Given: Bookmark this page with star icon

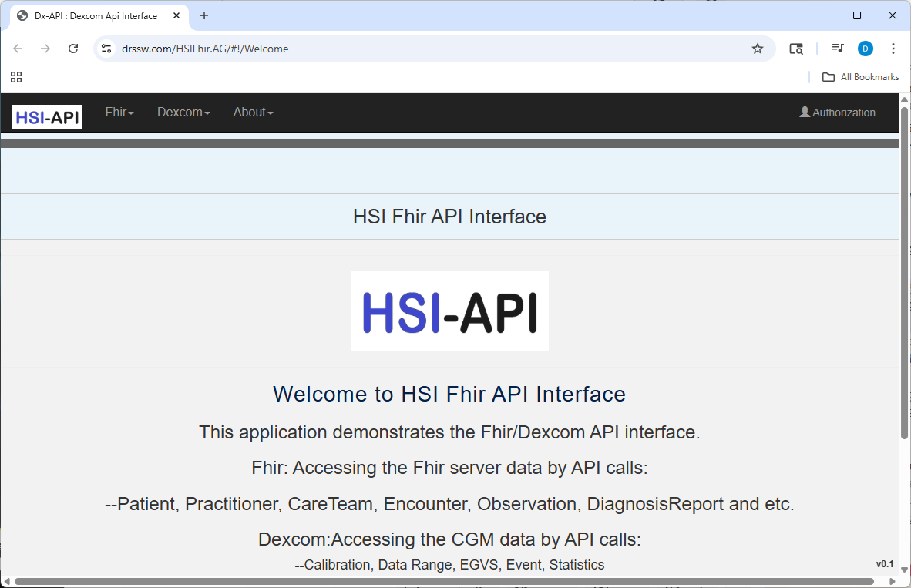Looking at the screenshot, I should tap(757, 49).
